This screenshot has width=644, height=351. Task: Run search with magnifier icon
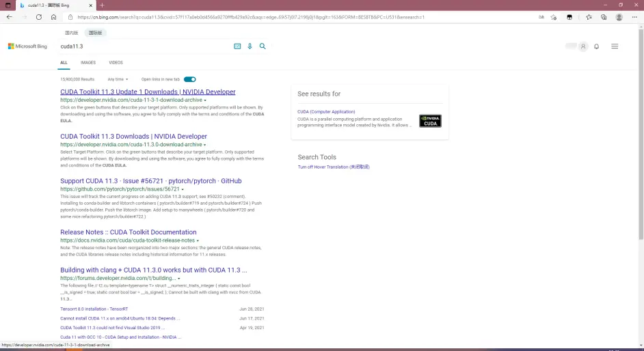click(263, 46)
